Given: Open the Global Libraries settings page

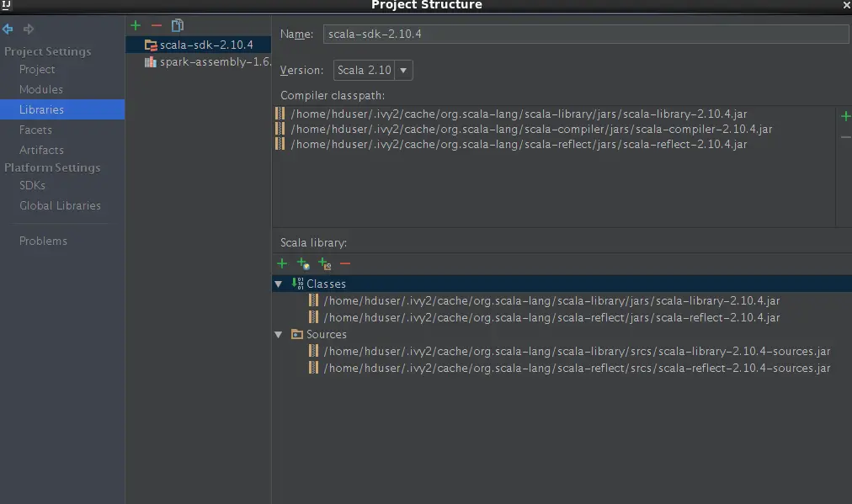Looking at the screenshot, I should tap(60, 205).
